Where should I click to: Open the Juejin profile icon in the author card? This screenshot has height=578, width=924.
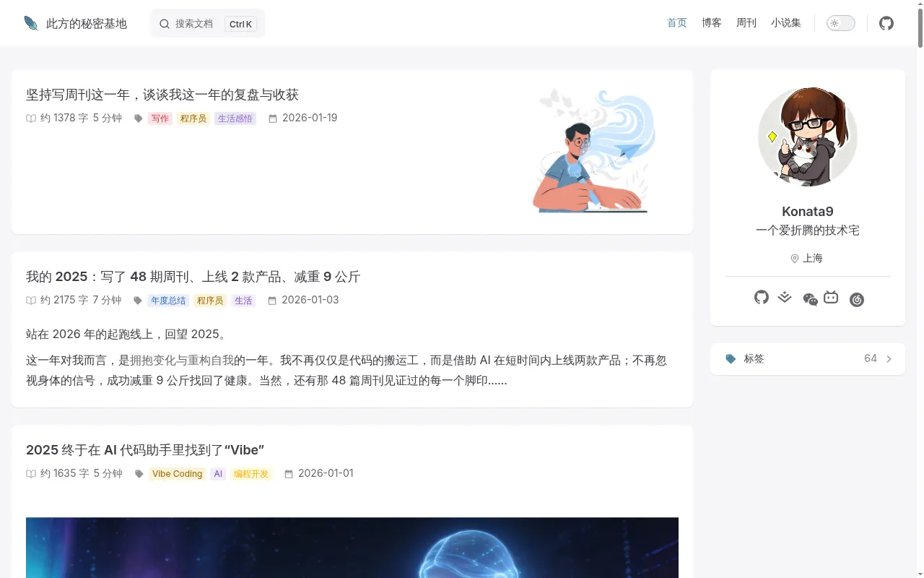point(785,297)
